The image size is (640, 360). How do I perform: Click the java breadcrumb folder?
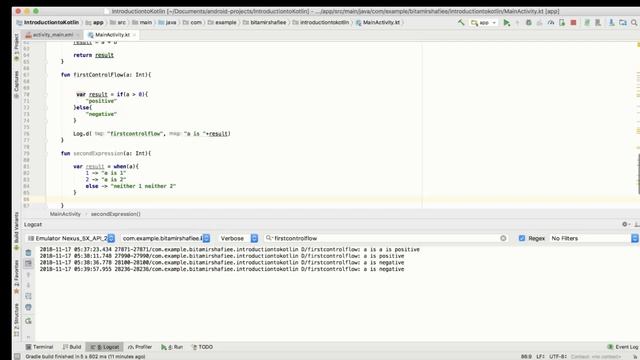(167, 22)
